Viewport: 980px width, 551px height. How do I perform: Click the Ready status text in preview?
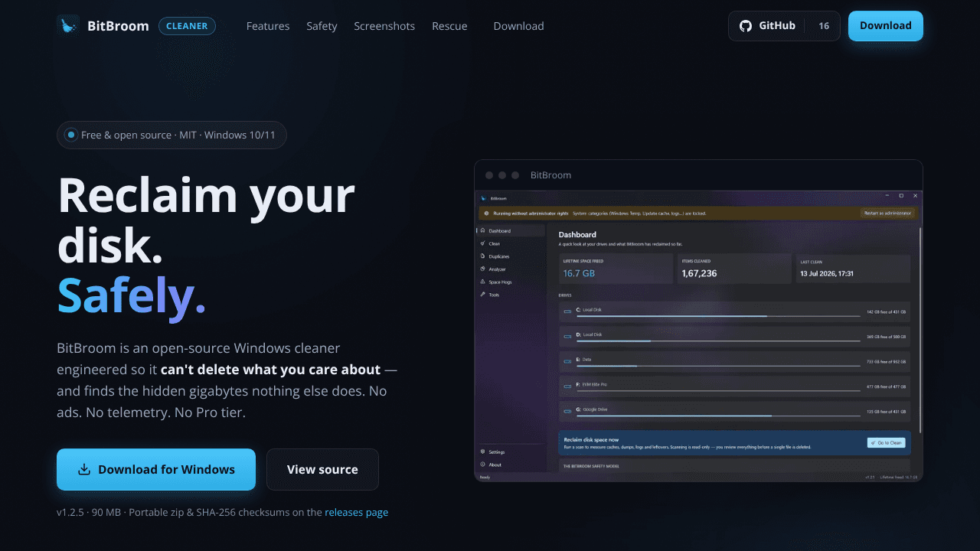coord(485,478)
